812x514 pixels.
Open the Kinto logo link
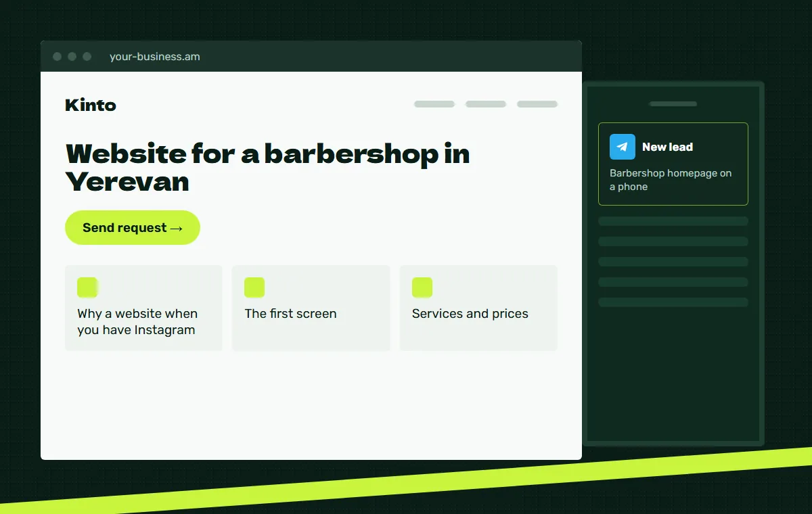click(91, 105)
